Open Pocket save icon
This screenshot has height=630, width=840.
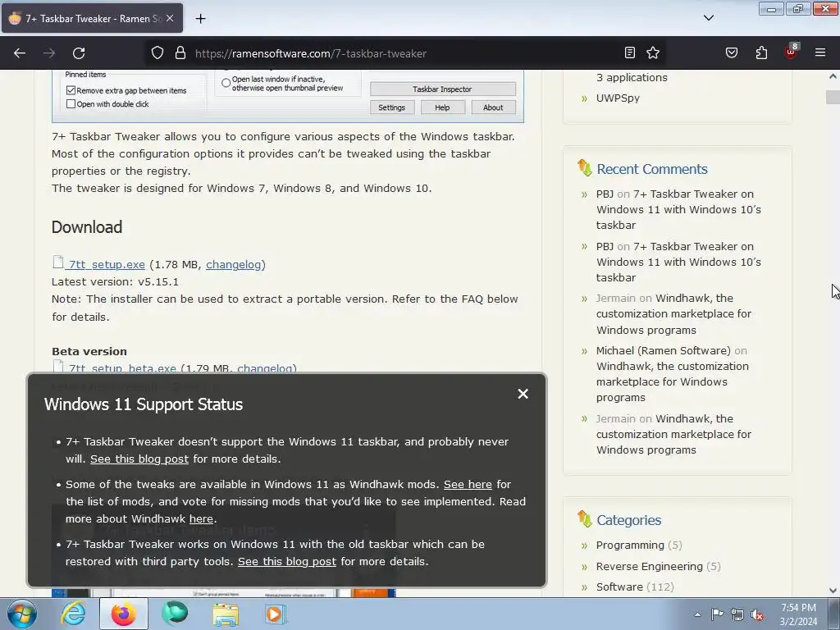(x=731, y=52)
